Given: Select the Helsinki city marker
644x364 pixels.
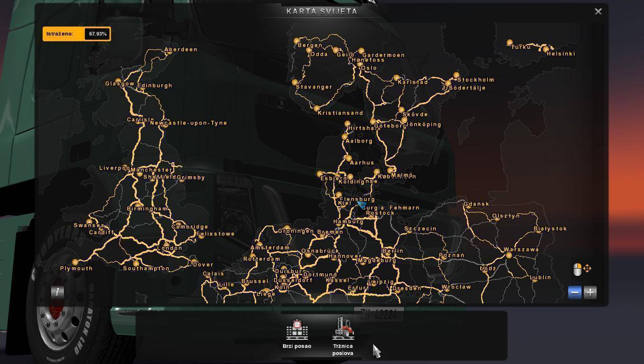Looking at the screenshot, I should (546, 49).
